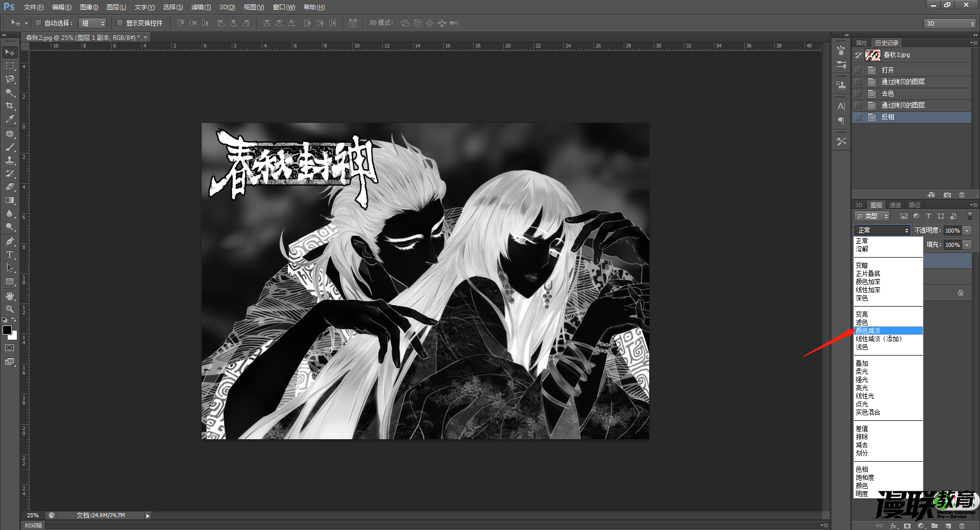Enable the Auto-Select (自动选择) checkbox
The width and height of the screenshot is (980, 530).
pyautogui.click(x=38, y=23)
